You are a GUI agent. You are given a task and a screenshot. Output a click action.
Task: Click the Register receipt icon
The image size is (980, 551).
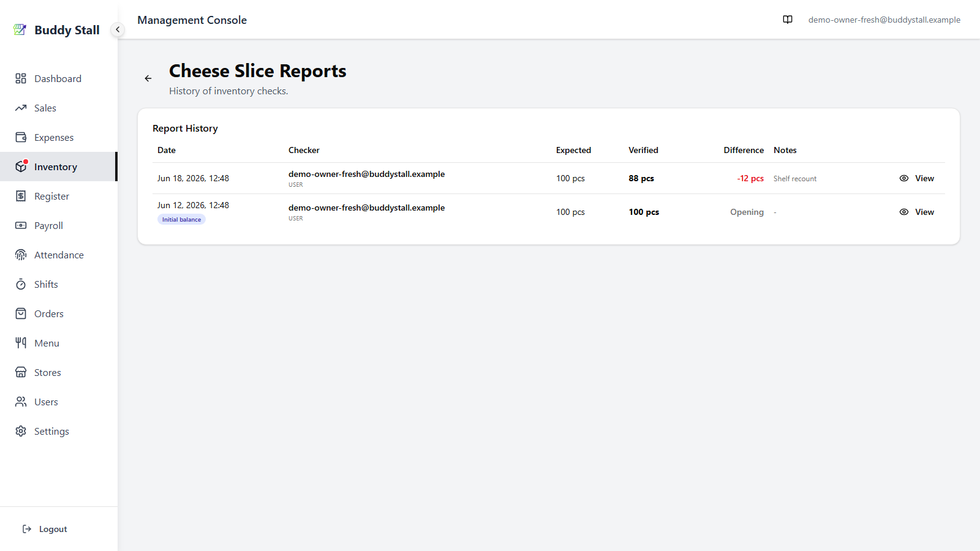click(x=21, y=196)
